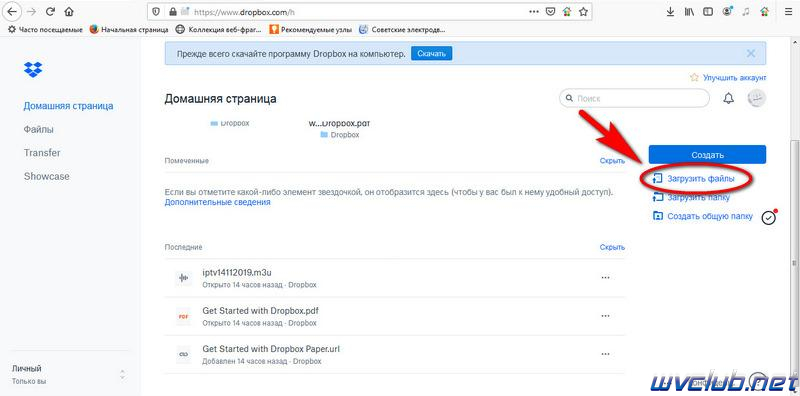Click the tracking protection shield icon
Image resolution: width=800 pixels, height=396 pixels.
156,11
